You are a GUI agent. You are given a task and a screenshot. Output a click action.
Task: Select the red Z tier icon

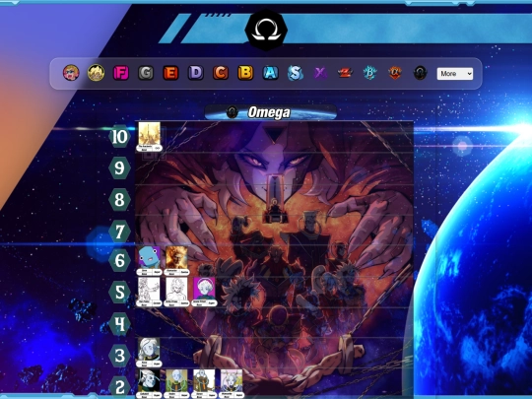[x=345, y=73]
